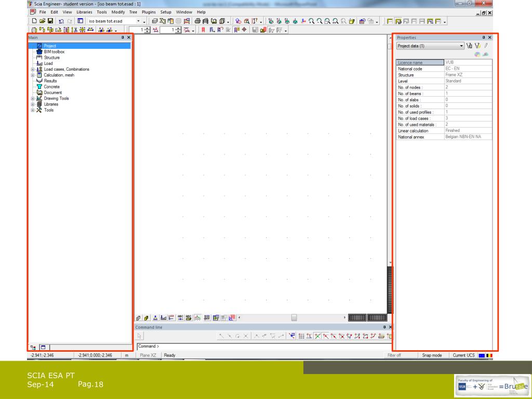Expand the Drawing Tools tree node

(33, 98)
